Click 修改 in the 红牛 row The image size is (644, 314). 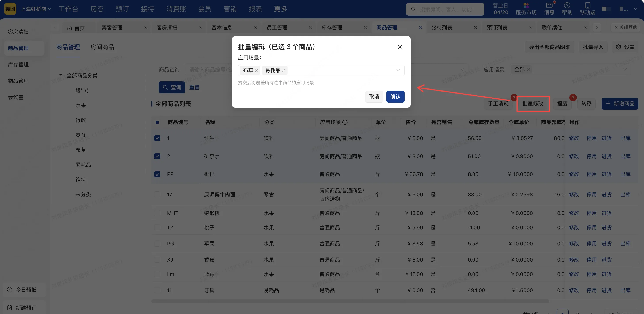574,138
